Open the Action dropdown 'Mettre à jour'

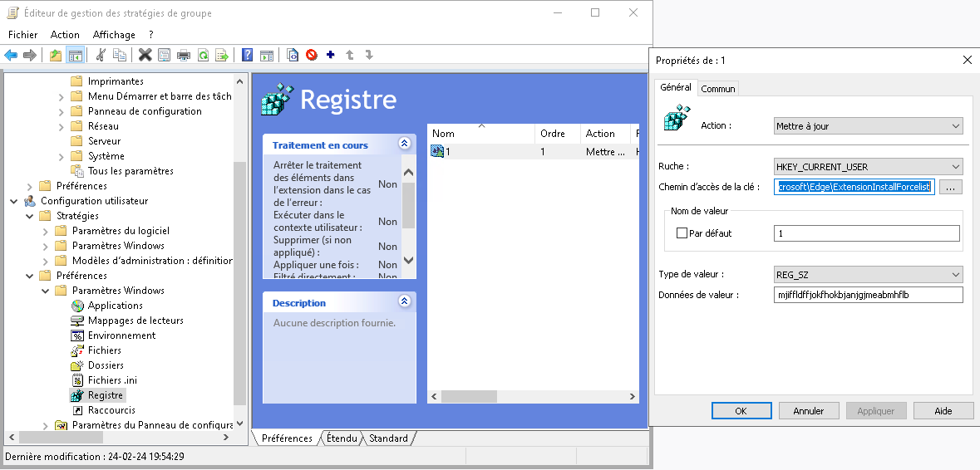[x=868, y=126]
